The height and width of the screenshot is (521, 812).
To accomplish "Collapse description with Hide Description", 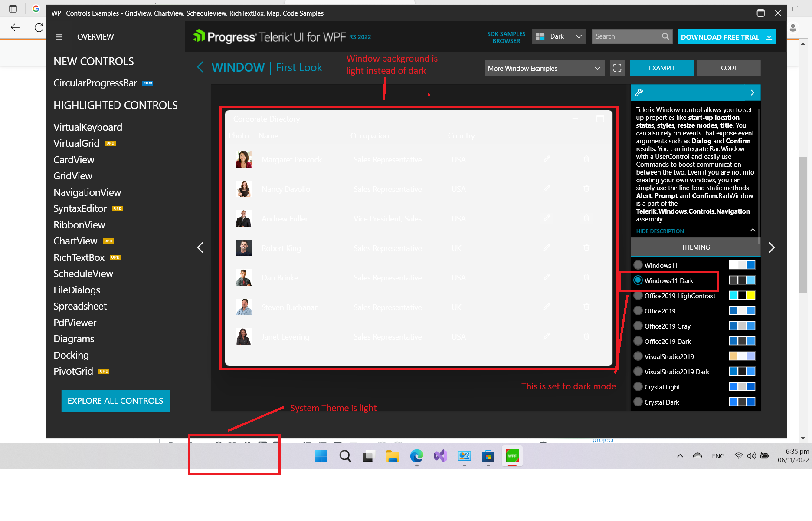I will pos(660,231).
